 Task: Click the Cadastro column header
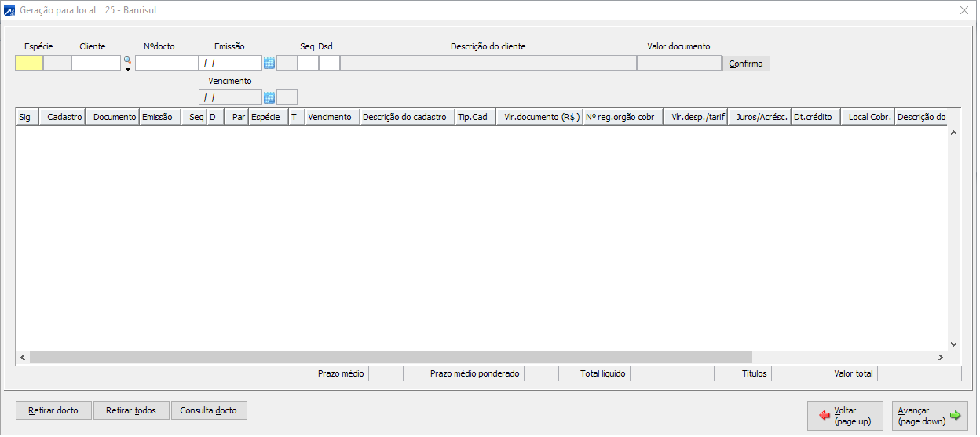[x=62, y=117]
